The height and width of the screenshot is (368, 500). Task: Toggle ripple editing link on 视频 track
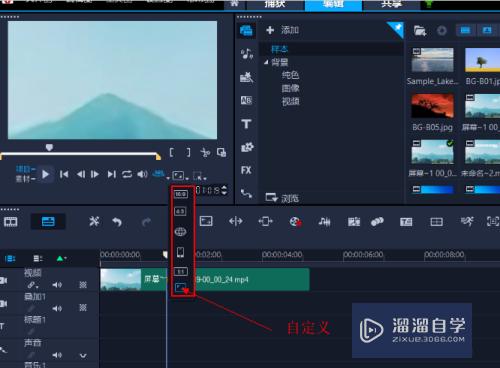(x=33, y=285)
